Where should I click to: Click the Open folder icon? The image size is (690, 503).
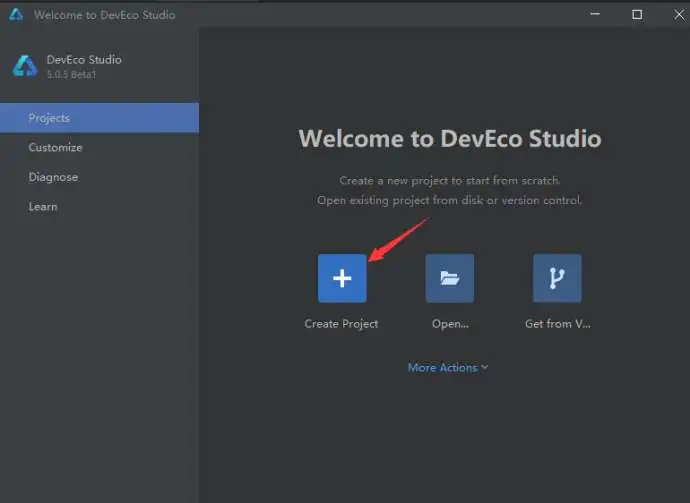(x=449, y=278)
